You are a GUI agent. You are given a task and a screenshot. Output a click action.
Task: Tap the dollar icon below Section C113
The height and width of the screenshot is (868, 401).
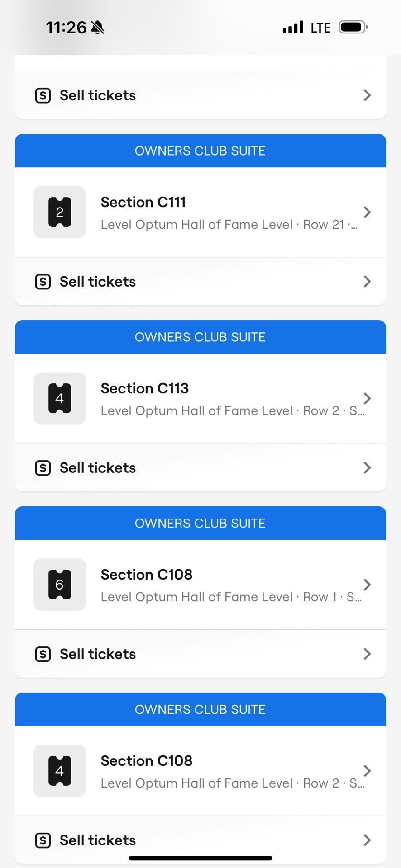click(43, 468)
